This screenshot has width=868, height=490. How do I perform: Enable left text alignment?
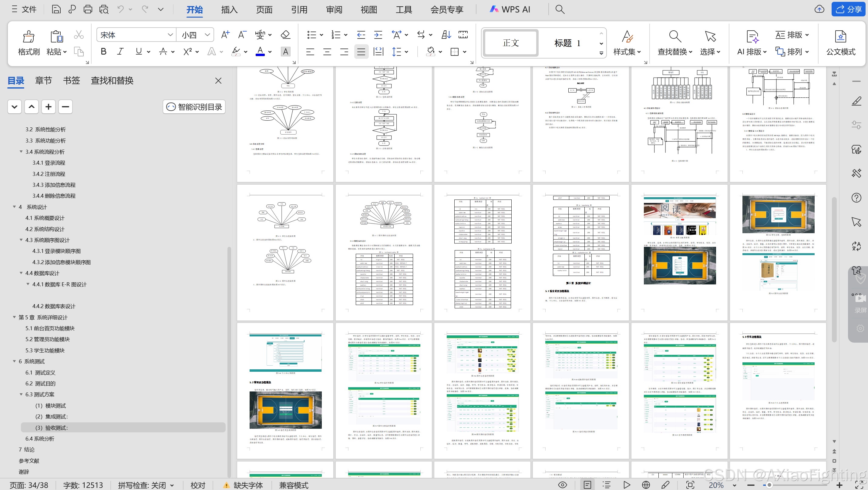(x=310, y=52)
